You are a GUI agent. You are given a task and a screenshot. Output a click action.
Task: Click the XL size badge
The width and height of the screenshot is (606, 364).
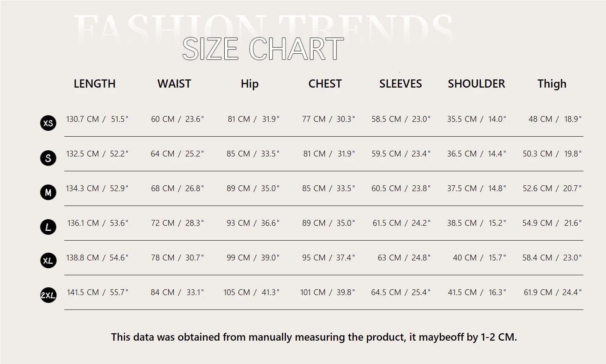point(48,260)
